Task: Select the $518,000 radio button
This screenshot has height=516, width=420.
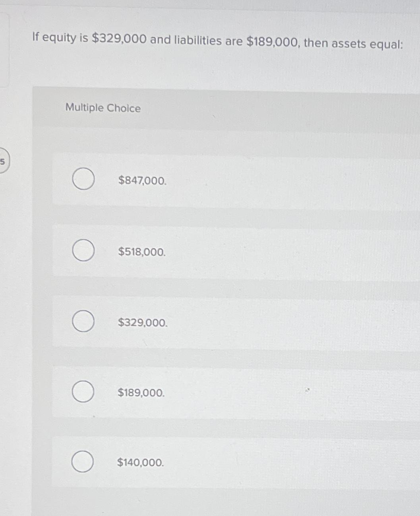Action: click(x=83, y=250)
